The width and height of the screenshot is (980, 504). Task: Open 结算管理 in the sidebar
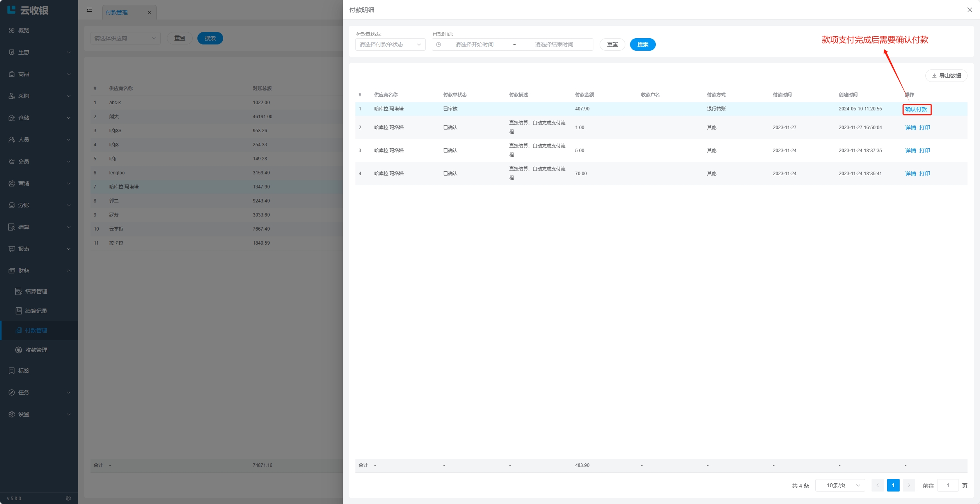36,291
